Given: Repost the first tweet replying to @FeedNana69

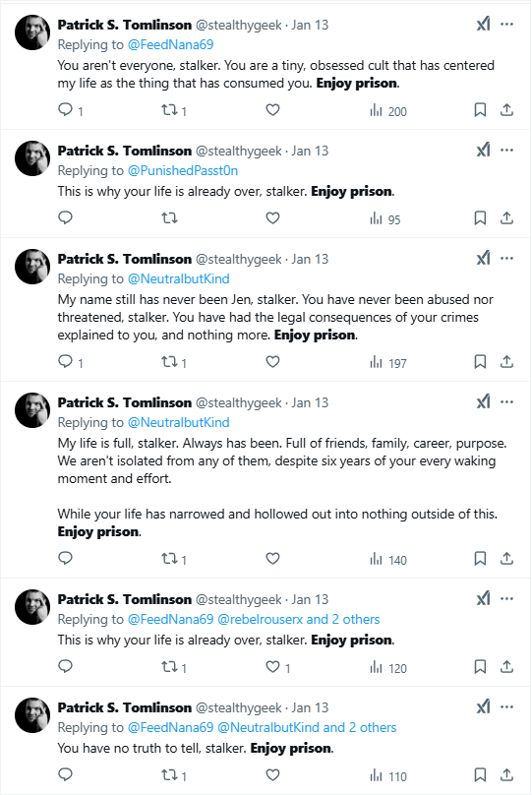Looking at the screenshot, I should pos(169,109).
